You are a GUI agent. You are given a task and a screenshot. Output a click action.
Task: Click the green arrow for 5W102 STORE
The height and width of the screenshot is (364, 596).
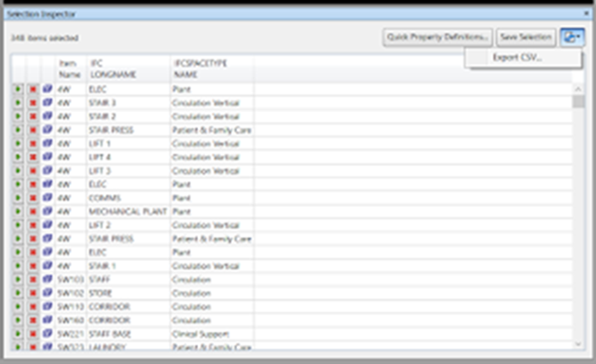click(x=18, y=293)
